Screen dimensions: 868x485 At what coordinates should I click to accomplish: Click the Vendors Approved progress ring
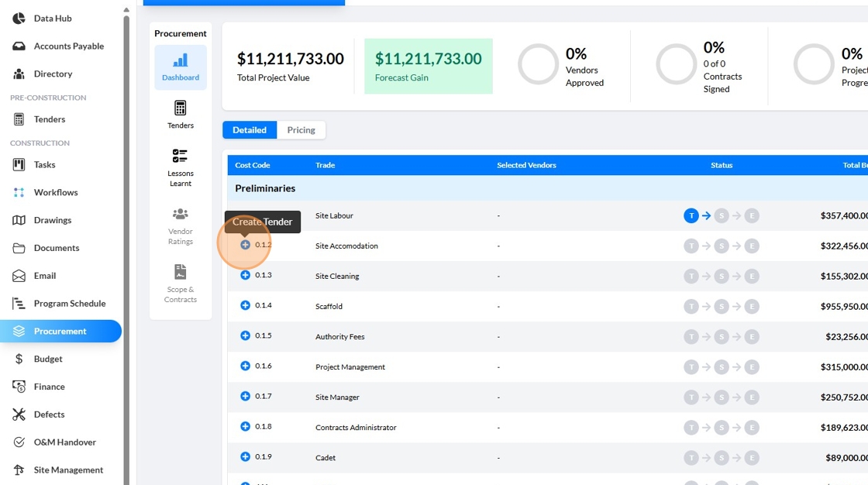coord(538,64)
